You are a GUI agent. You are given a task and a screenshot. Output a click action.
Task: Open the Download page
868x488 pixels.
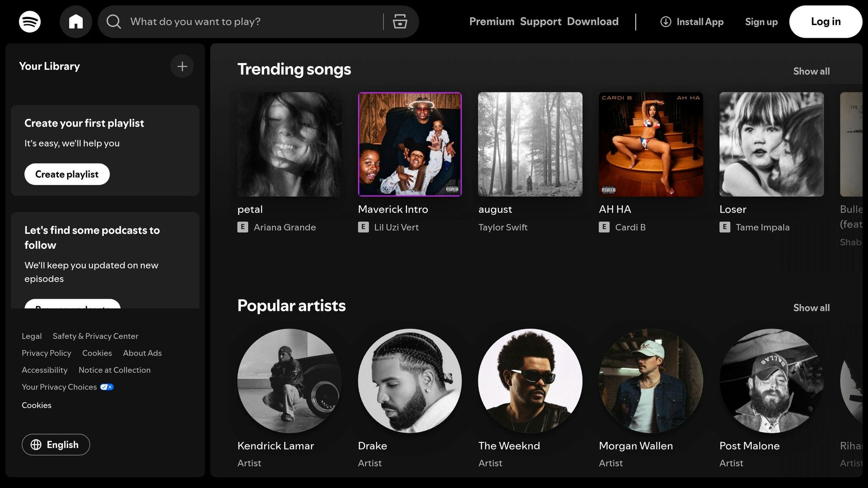pos(593,22)
